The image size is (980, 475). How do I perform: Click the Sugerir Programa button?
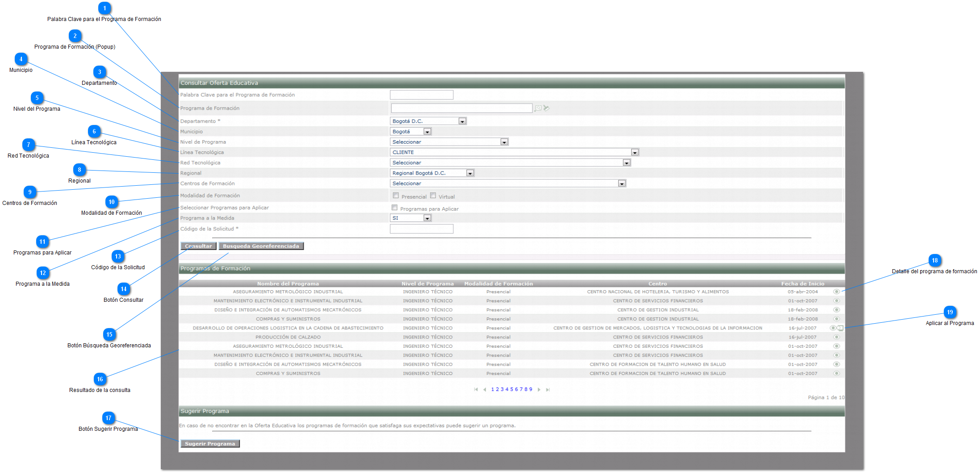pos(210,444)
